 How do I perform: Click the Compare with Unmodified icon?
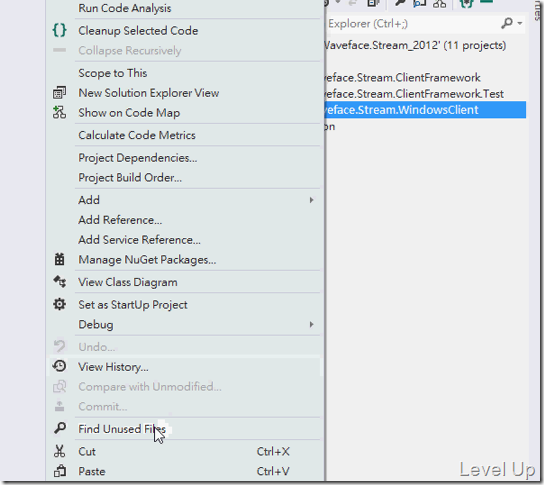(59, 386)
